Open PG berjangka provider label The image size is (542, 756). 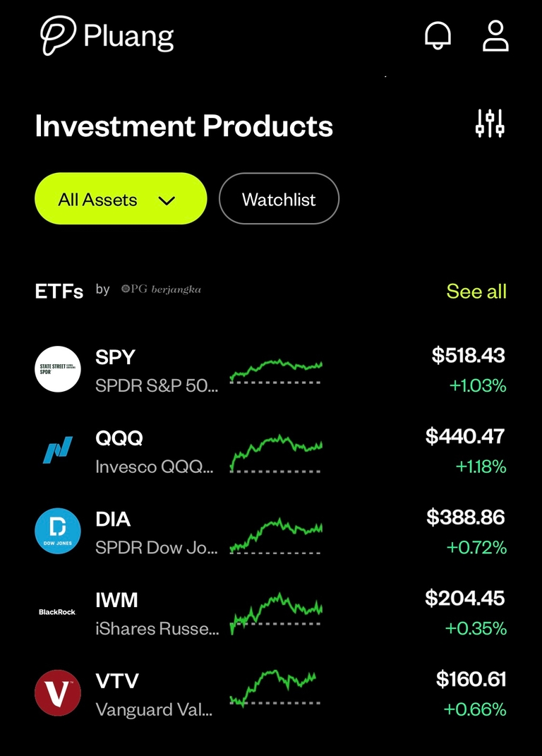click(161, 289)
